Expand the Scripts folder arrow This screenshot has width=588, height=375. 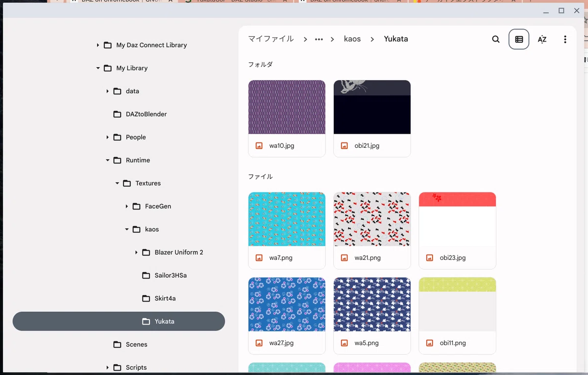107,367
